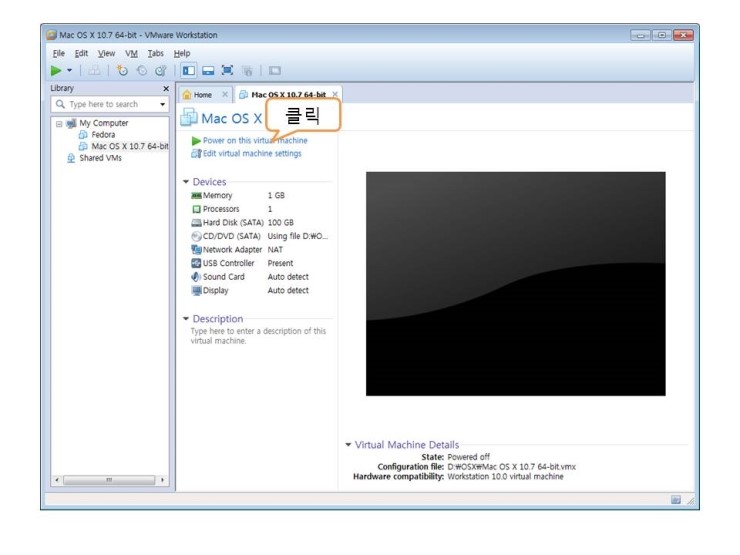Open the power options dropdown arrow in toolbar
740x555 pixels.
pyautogui.click(x=70, y=71)
